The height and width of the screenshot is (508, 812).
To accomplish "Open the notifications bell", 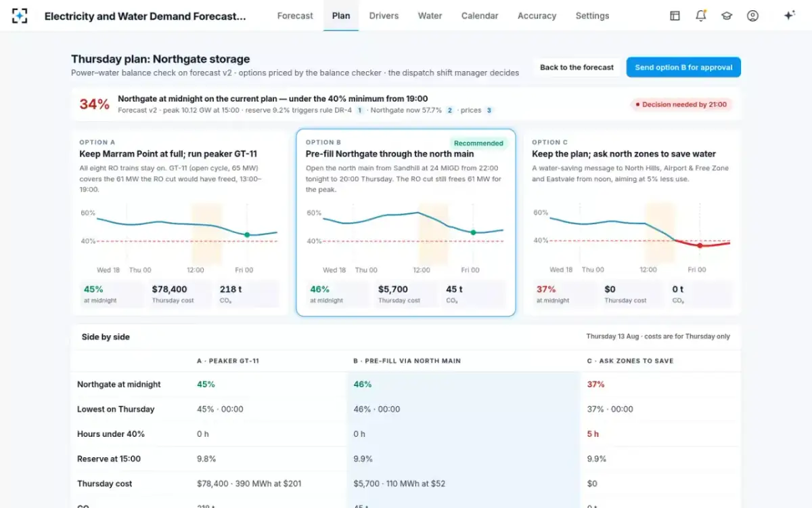I will click(x=701, y=16).
